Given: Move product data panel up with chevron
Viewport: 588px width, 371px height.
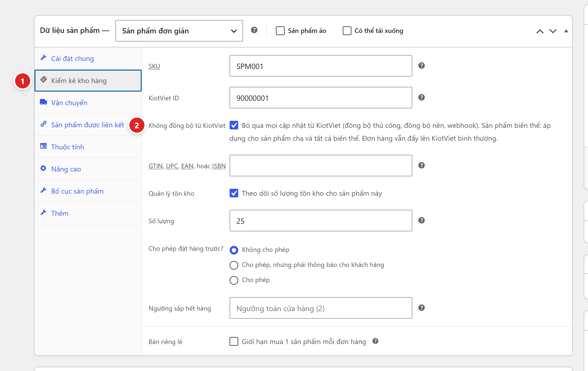Looking at the screenshot, I should pyautogui.click(x=540, y=31).
